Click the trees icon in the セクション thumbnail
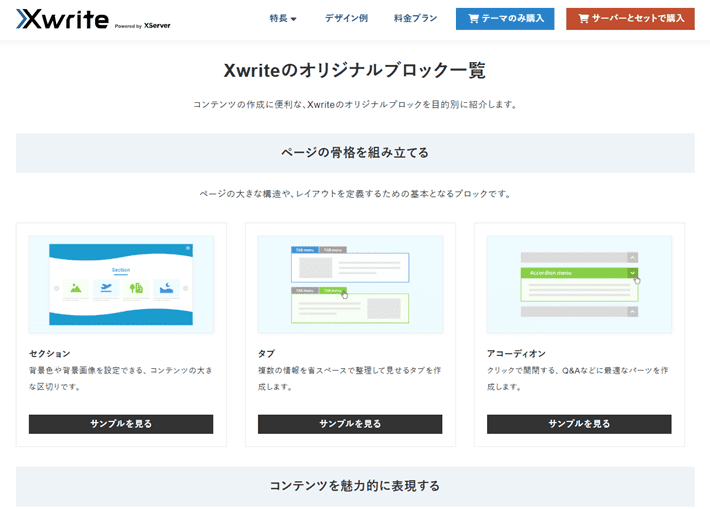Screen dimensions: 710x509 click(136, 288)
